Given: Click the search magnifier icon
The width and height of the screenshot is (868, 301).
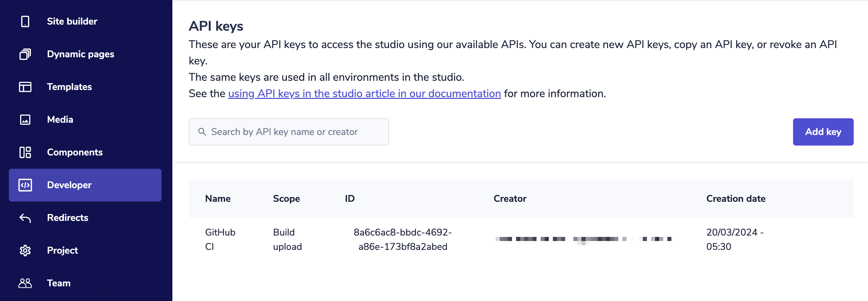Looking at the screenshot, I should [x=202, y=132].
